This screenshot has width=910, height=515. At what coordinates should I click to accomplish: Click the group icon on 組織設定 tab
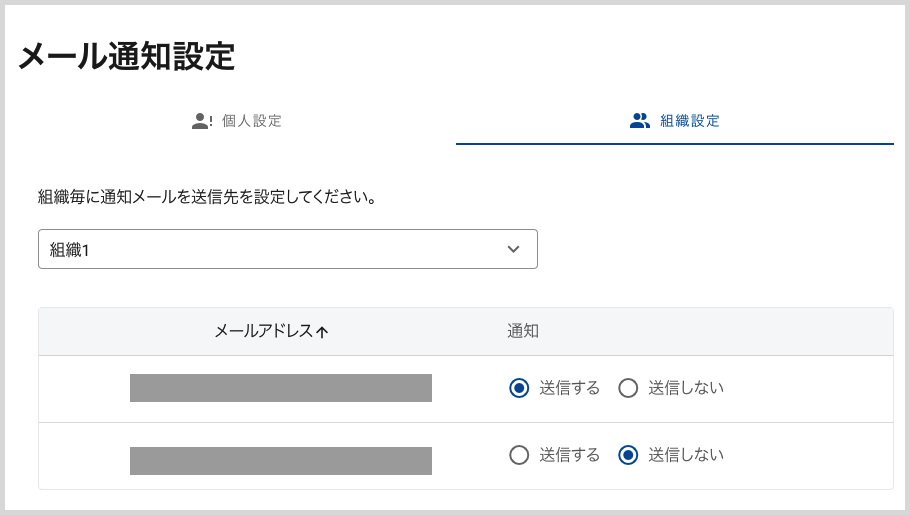(x=640, y=121)
